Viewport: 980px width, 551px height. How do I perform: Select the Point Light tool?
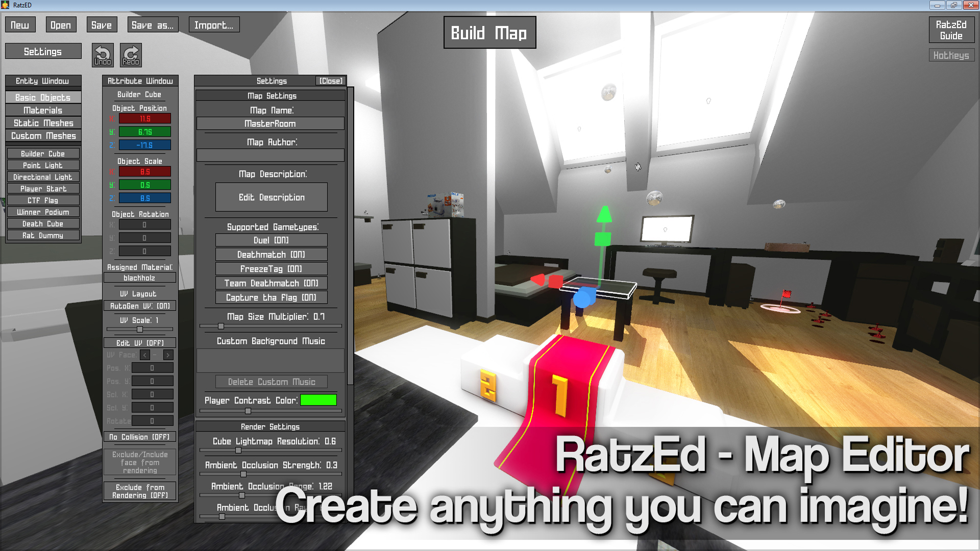coord(42,165)
